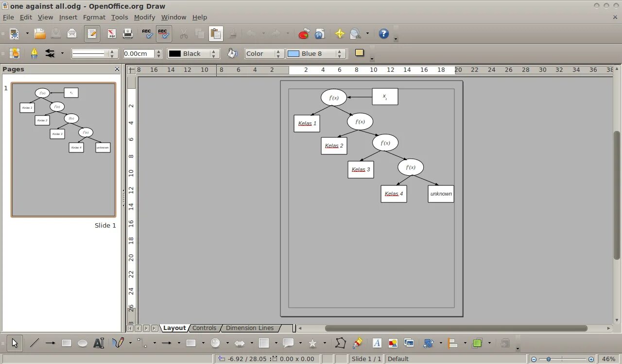Select the Connector tool
The width and height of the screenshot is (622, 364).
pyautogui.click(x=142, y=343)
